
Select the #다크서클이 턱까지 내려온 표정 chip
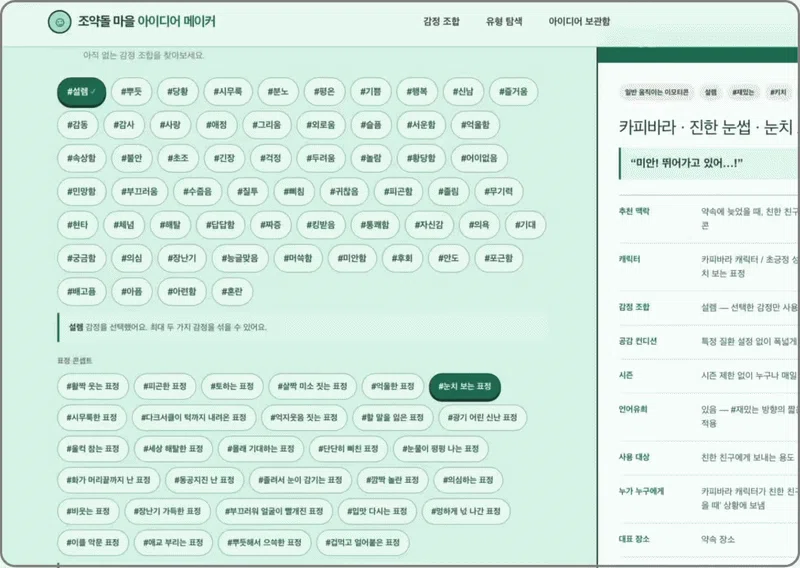tap(194, 417)
